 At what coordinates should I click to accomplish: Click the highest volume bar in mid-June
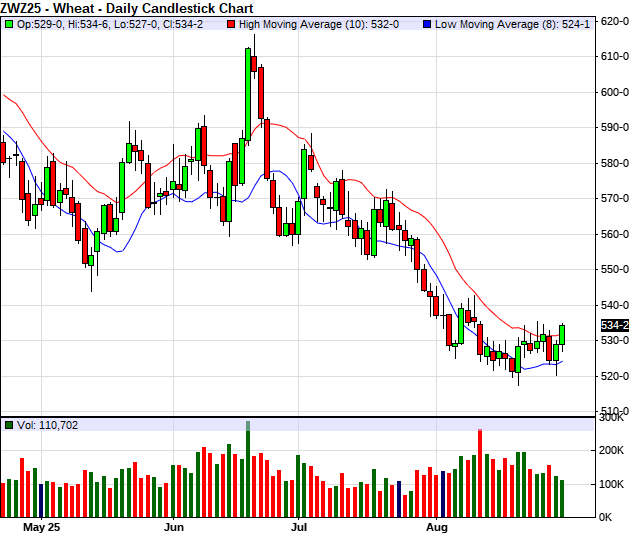point(247,470)
